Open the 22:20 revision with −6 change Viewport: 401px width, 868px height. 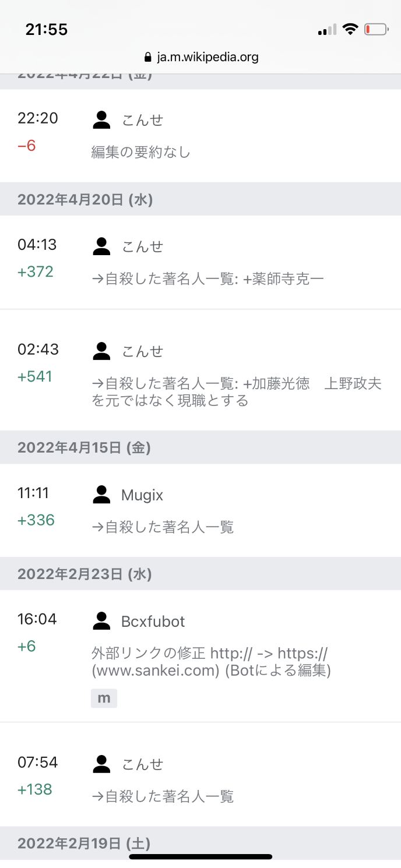[38, 119]
